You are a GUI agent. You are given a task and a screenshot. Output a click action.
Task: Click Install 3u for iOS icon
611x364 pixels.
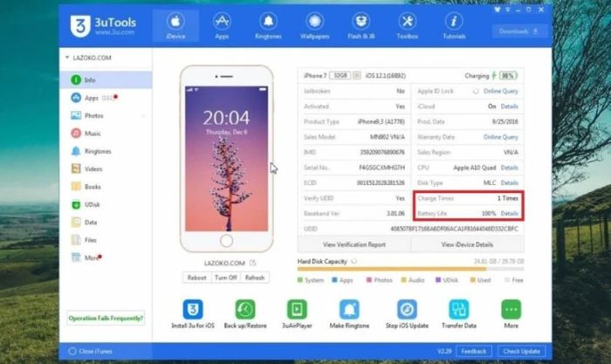[193, 309]
